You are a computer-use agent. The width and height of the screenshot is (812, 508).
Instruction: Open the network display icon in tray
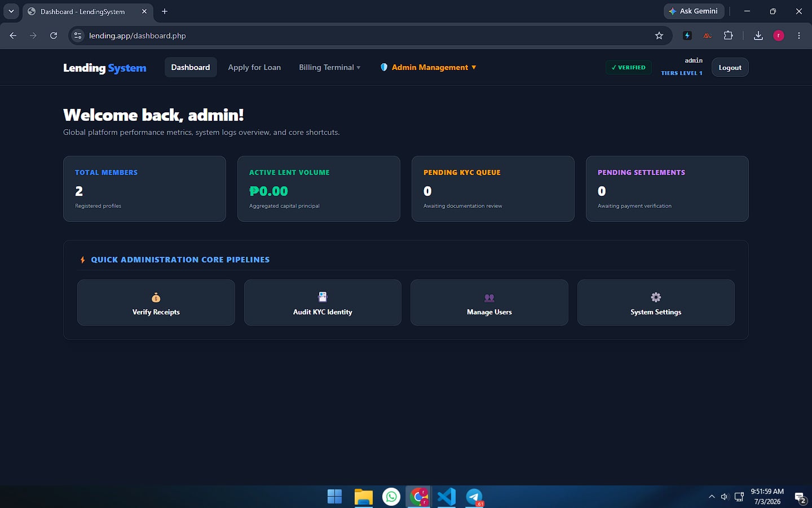pyautogui.click(x=739, y=497)
